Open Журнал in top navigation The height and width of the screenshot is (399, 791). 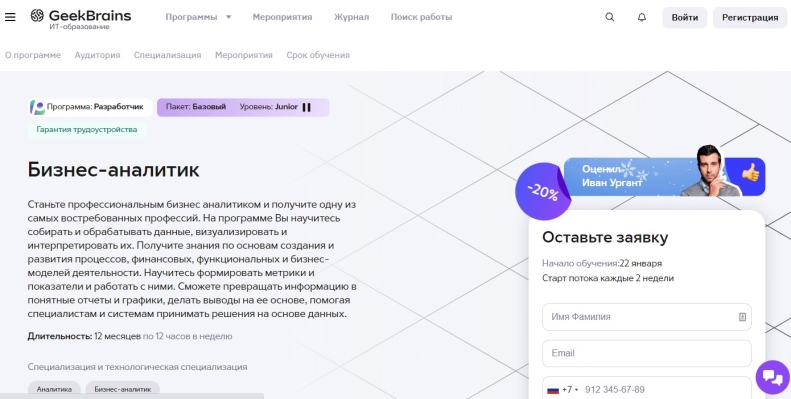tap(351, 17)
